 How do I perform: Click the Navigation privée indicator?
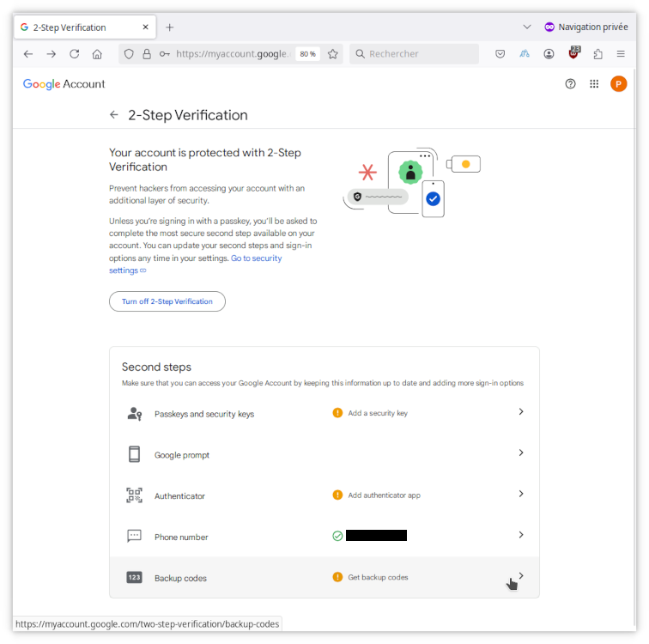585,27
